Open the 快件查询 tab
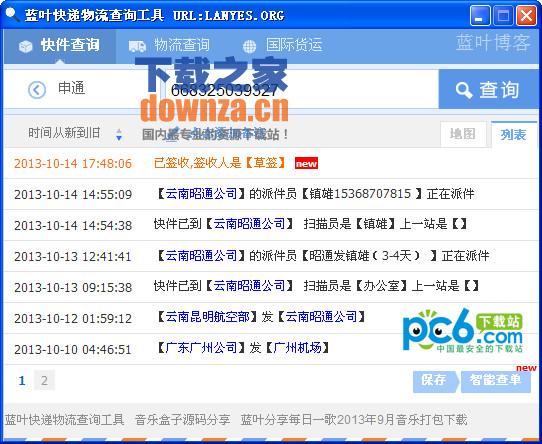This screenshot has width=542, height=444. (59, 46)
